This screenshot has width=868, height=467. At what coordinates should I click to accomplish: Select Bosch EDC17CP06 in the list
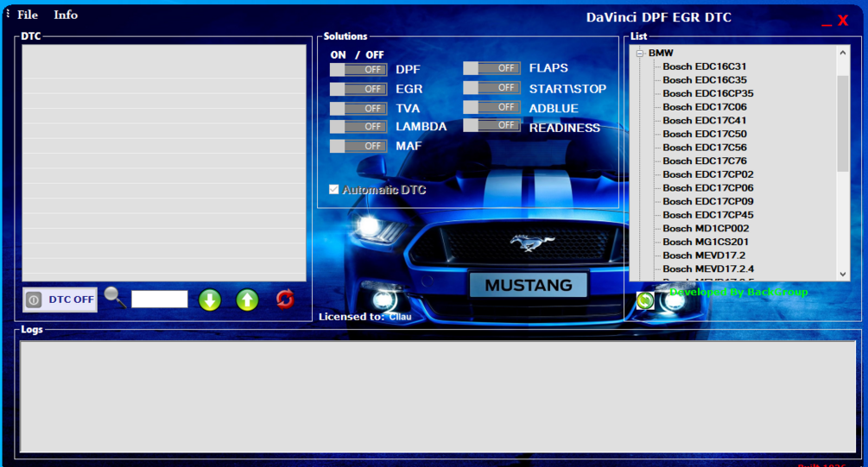707,187
